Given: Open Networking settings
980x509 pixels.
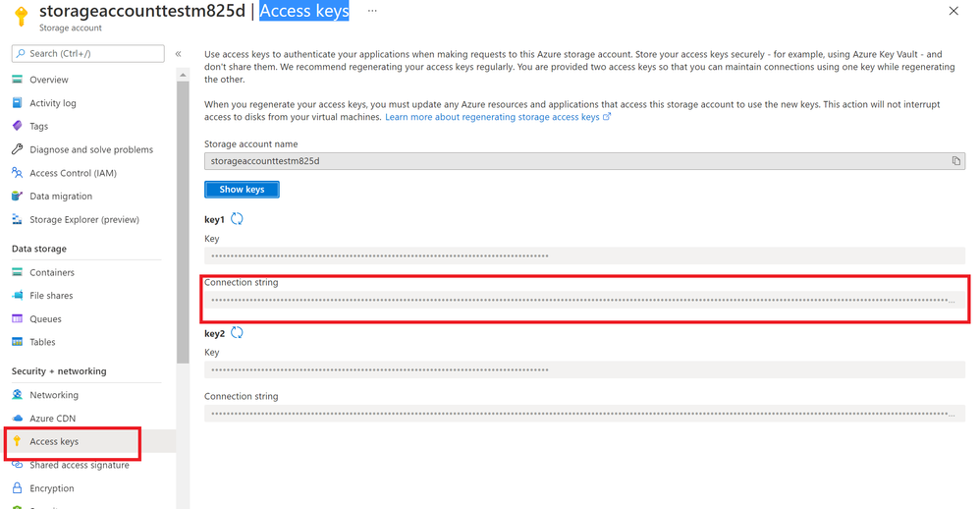Looking at the screenshot, I should click(54, 395).
